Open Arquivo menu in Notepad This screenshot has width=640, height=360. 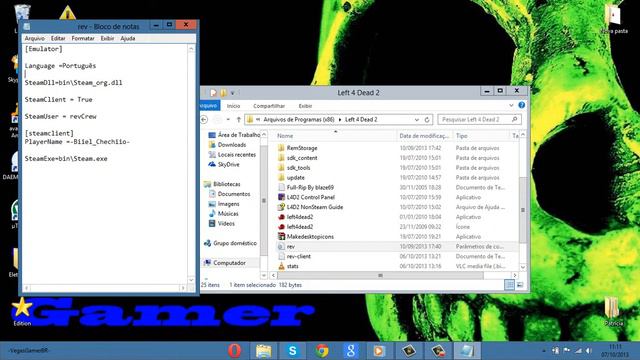coord(35,38)
